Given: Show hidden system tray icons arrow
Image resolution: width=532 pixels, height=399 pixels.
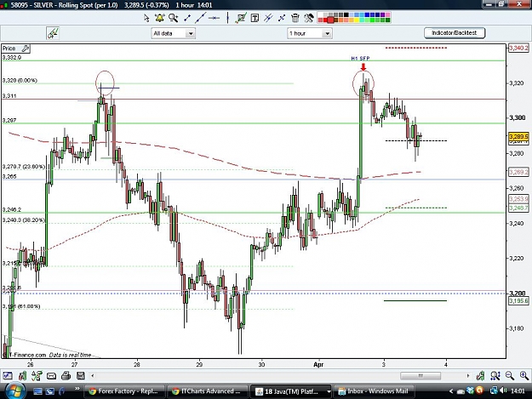Looking at the screenshot, I should pos(451,391).
